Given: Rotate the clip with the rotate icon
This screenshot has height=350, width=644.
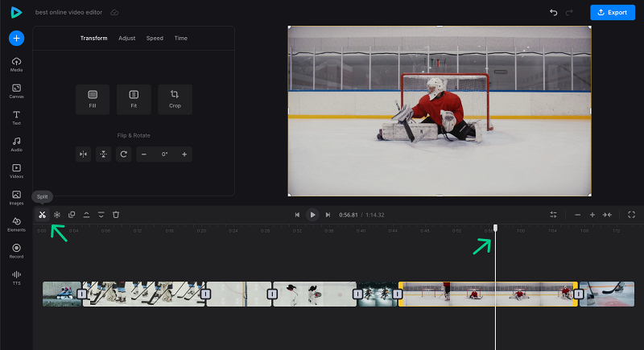Looking at the screenshot, I should coord(124,154).
